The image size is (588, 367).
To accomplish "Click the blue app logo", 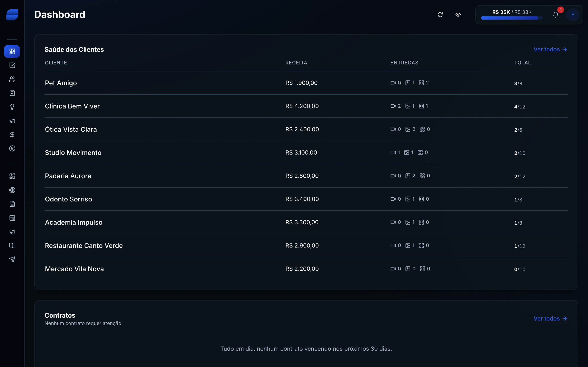I will click(12, 14).
